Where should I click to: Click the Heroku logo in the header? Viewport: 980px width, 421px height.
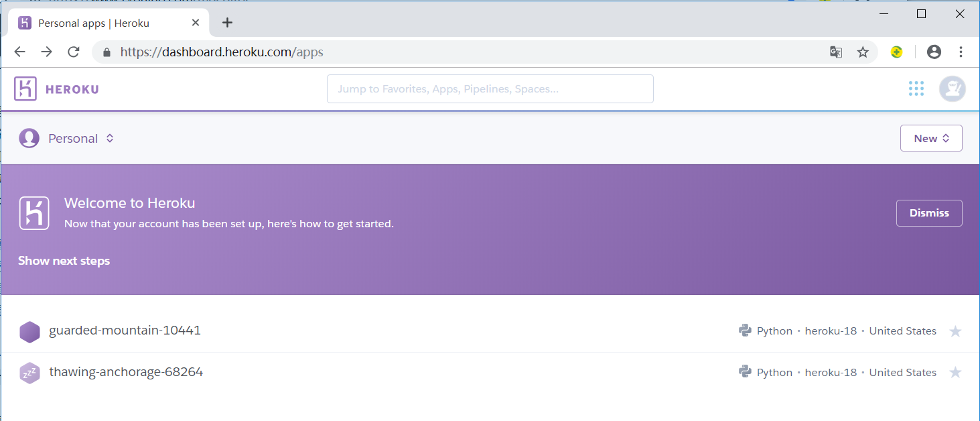[25, 88]
